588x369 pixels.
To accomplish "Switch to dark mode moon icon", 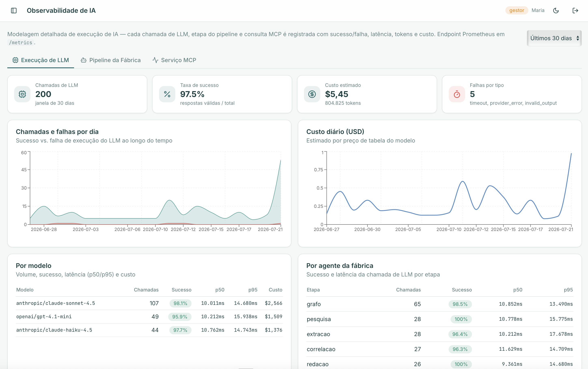I will [556, 11].
